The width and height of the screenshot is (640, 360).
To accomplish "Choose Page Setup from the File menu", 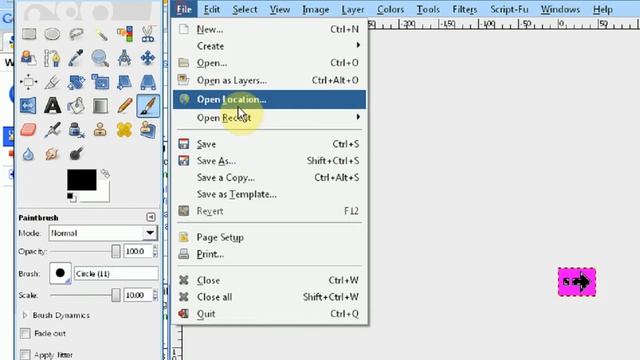I will tap(269, 237).
